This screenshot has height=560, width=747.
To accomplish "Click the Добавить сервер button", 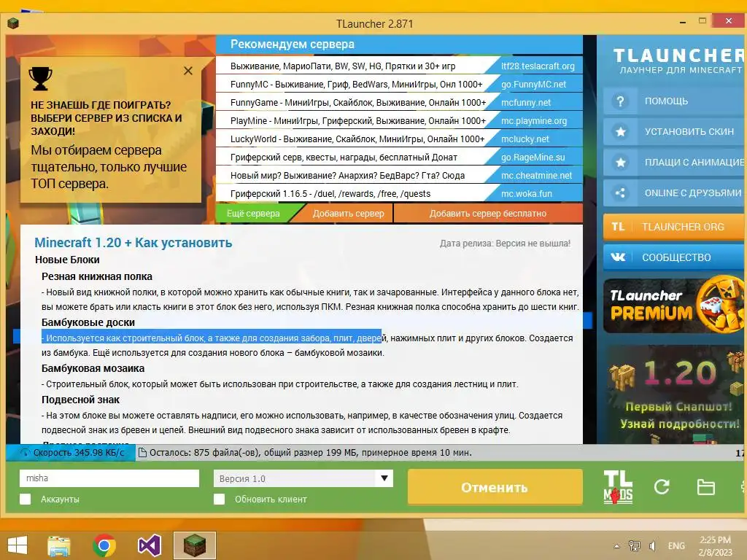I will click(348, 214).
